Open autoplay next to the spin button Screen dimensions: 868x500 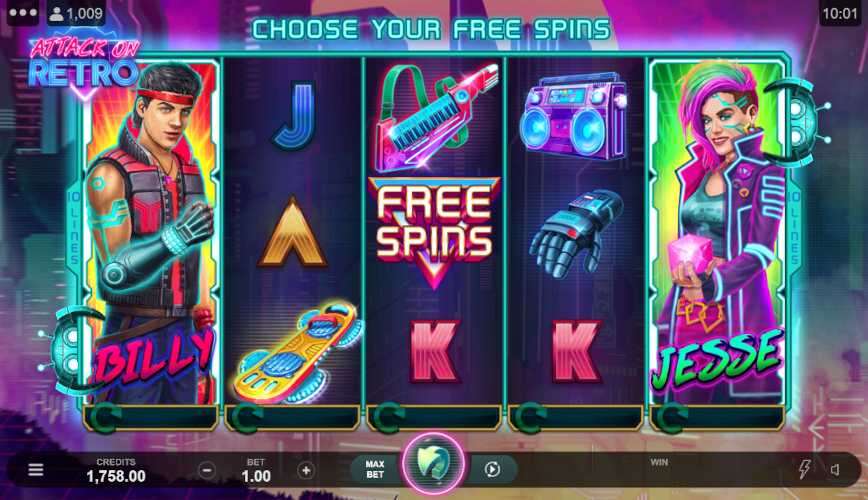pos(492,470)
